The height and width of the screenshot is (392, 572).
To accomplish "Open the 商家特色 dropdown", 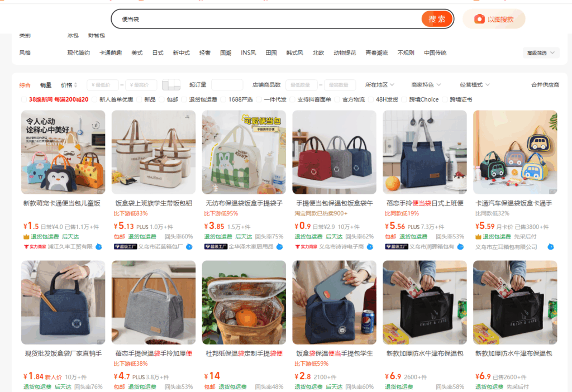I will click(x=426, y=85).
